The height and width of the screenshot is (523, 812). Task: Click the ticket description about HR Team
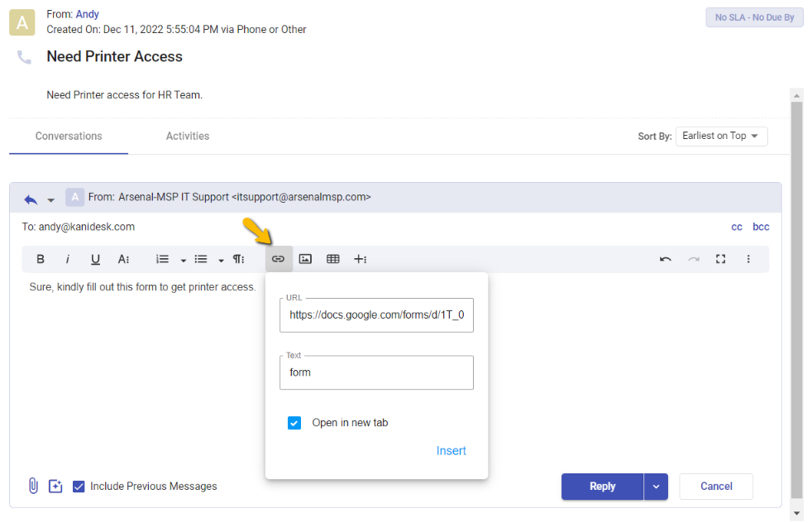(124, 95)
